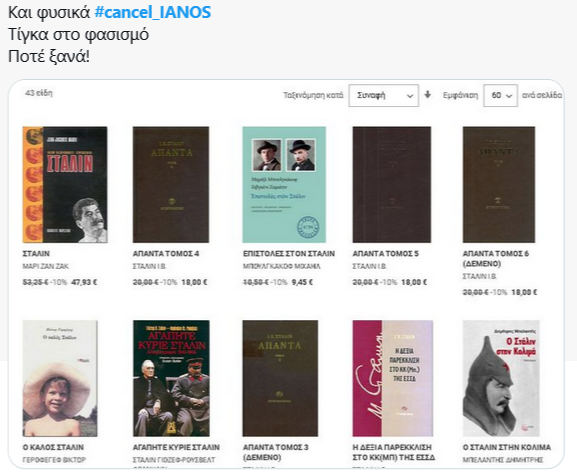577x475 pixels.
Task: Open the Ο Στάλιν στην Κολιμά cover
Action: (501, 378)
